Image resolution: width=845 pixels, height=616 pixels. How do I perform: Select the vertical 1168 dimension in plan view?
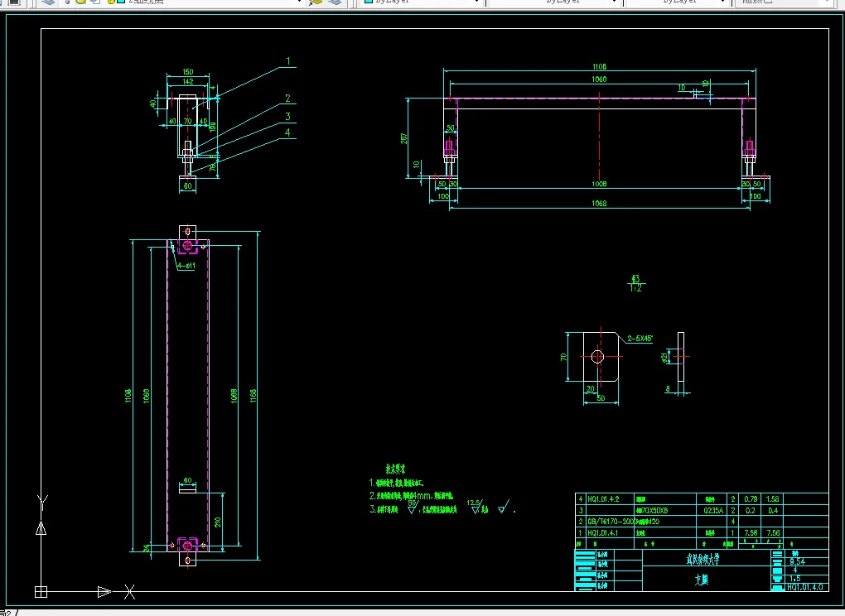coord(254,396)
